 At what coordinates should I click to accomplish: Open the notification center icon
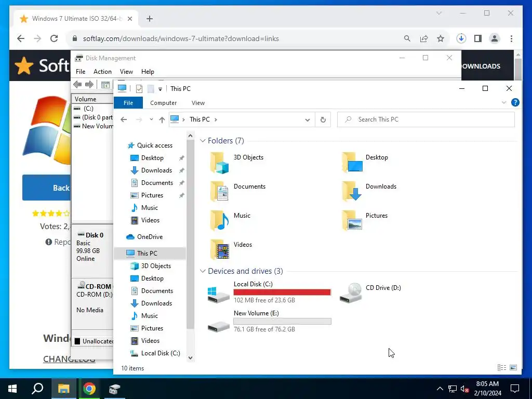pyautogui.click(x=515, y=389)
